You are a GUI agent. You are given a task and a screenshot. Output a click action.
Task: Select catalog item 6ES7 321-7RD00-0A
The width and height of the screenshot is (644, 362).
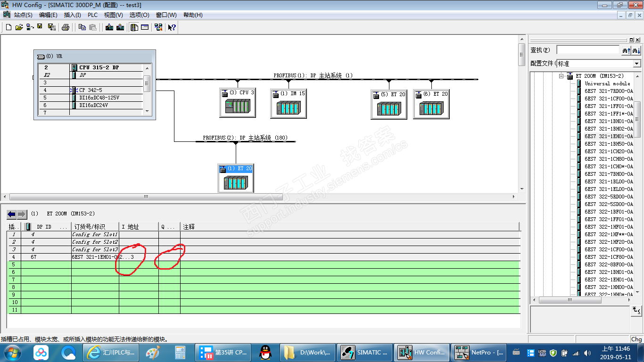pyautogui.click(x=609, y=91)
